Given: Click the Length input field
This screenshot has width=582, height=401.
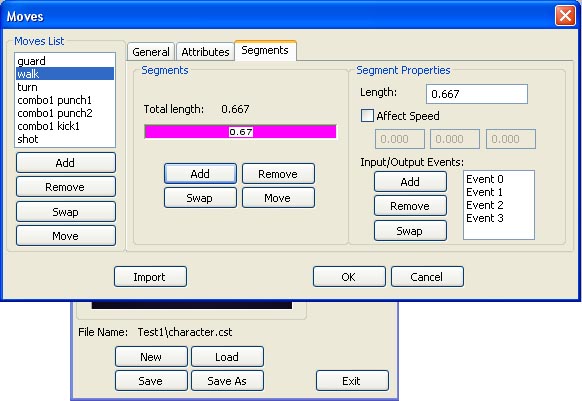Looking at the screenshot, I should pos(477,94).
